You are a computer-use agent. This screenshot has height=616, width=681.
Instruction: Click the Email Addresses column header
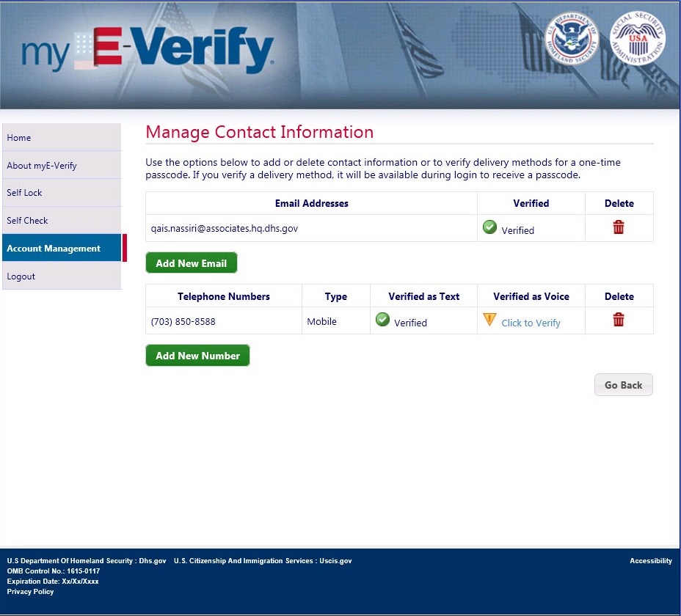coord(311,203)
